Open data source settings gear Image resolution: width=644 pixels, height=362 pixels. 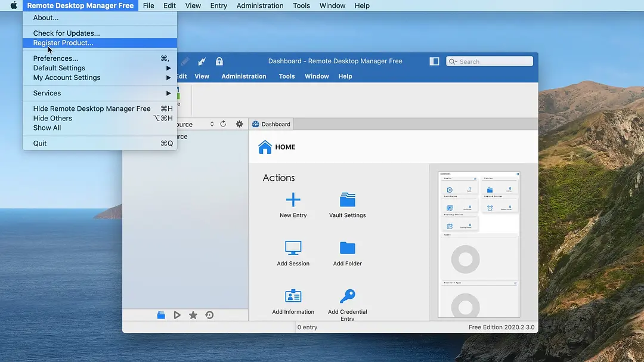pyautogui.click(x=240, y=123)
